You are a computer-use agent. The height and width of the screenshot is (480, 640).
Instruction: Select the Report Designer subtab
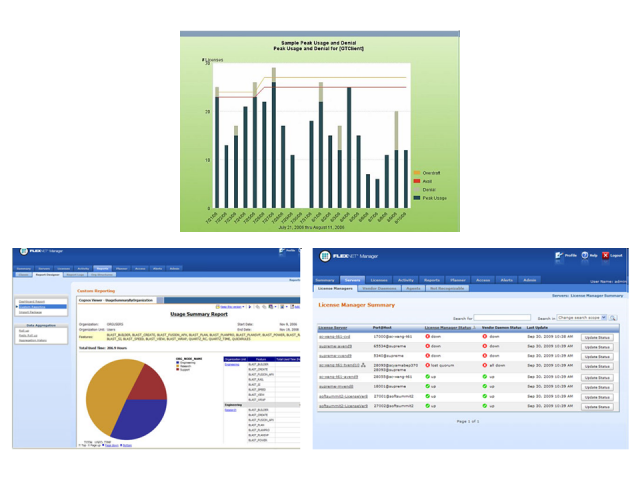click(49, 273)
